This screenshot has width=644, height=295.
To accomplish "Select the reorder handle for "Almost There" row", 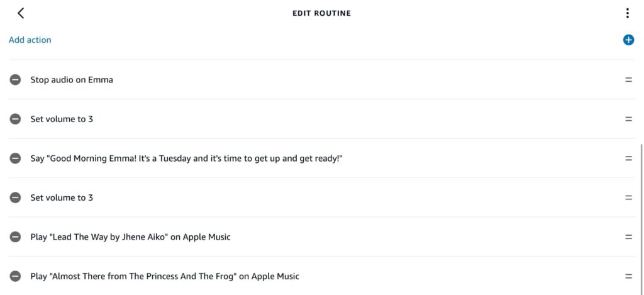I will (628, 276).
